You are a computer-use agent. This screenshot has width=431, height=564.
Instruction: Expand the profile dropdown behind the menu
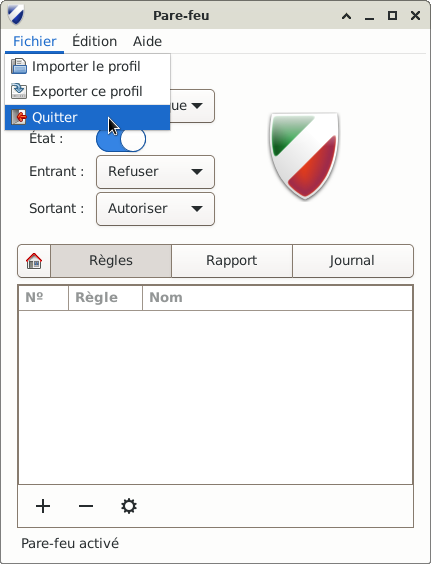(192, 106)
